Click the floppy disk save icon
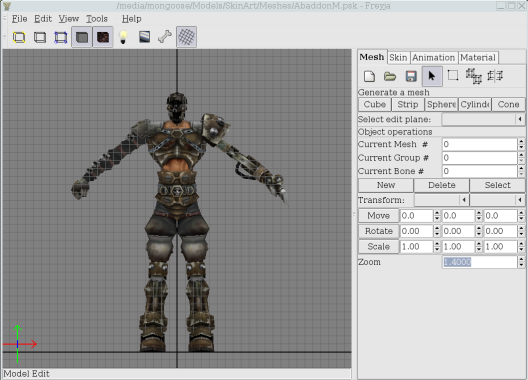528x380 pixels. click(x=411, y=76)
